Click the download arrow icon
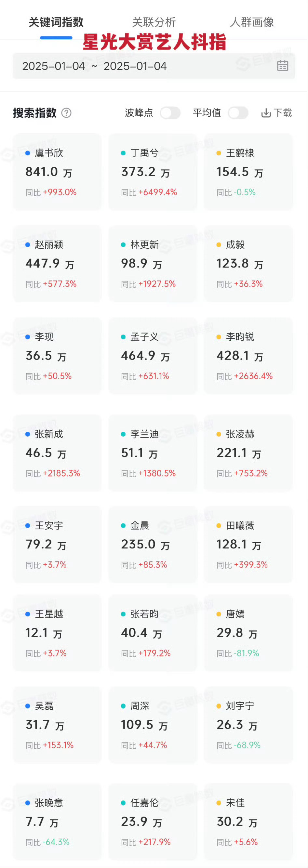308x868 pixels. [x=266, y=113]
